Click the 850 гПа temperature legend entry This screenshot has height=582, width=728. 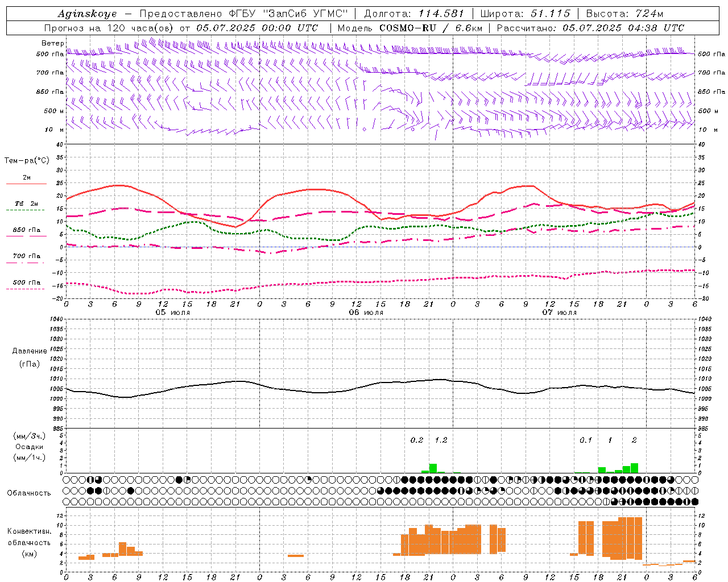pos(27,230)
